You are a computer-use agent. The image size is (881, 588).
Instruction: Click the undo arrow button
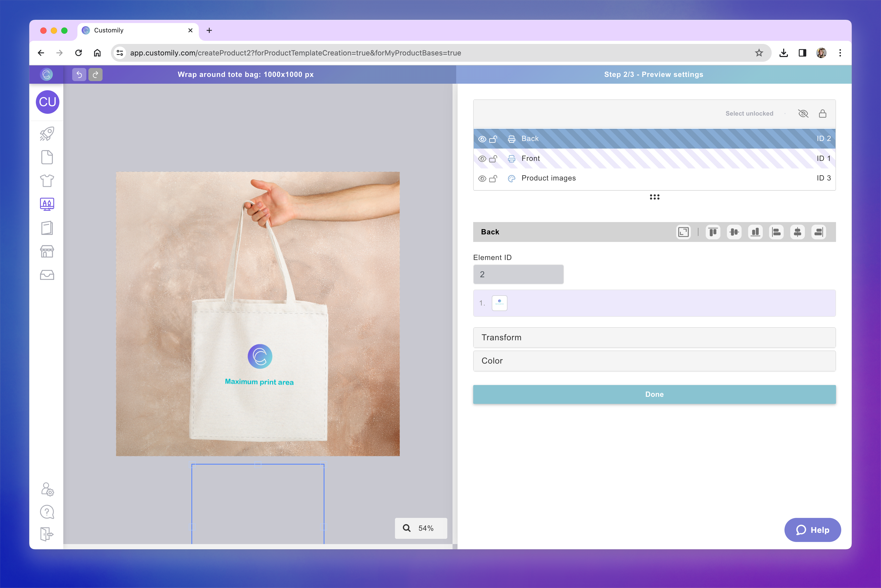point(79,75)
